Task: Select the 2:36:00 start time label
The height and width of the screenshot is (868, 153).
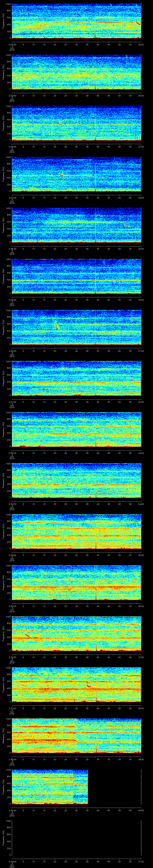Action: (12, 657)
